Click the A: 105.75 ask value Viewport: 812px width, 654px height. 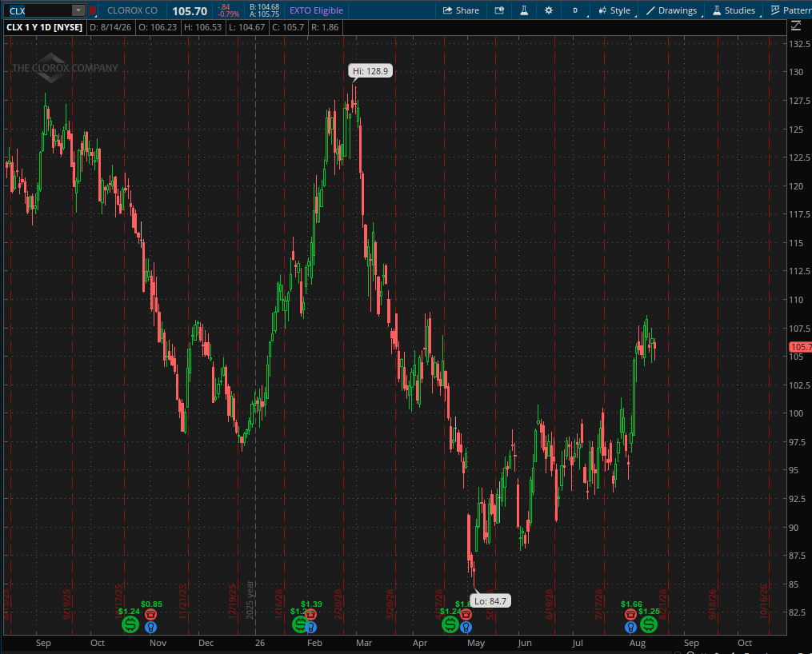click(x=264, y=14)
